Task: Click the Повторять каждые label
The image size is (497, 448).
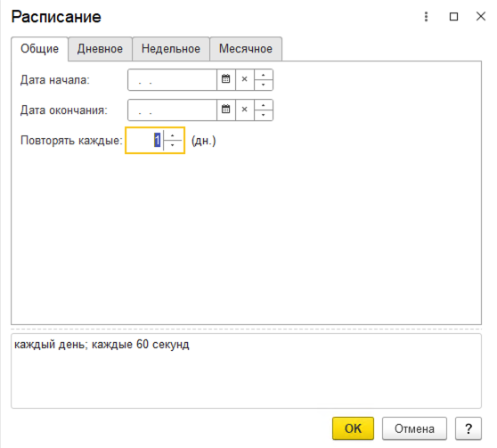Action: pos(71,141)
